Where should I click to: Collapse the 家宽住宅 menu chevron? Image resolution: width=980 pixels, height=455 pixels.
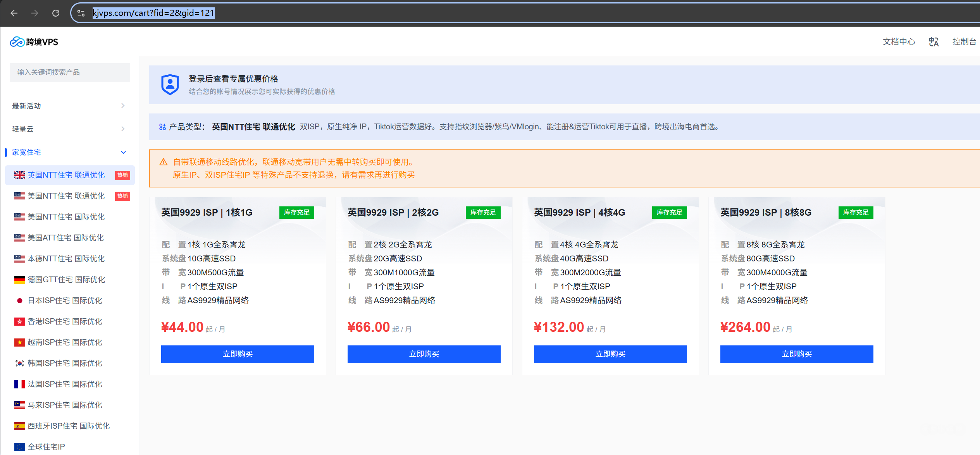point(123,152)
